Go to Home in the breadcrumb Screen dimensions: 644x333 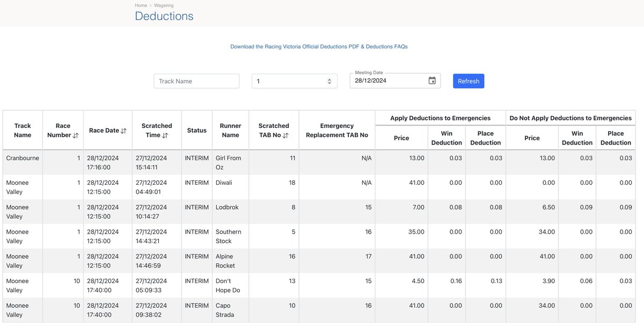[x=141, y=5]
